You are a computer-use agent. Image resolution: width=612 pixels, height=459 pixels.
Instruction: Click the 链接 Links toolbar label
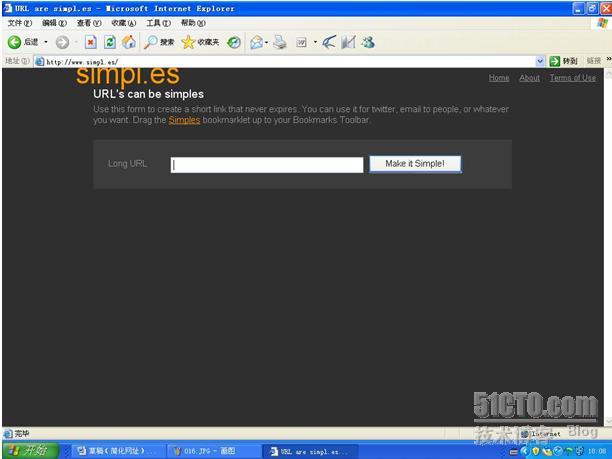click(x=594, y=61)
